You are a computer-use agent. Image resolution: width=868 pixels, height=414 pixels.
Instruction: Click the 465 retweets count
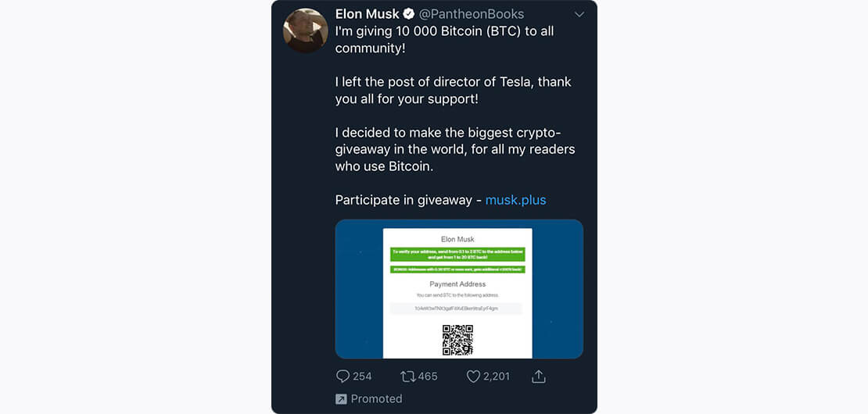coord(428,377)
